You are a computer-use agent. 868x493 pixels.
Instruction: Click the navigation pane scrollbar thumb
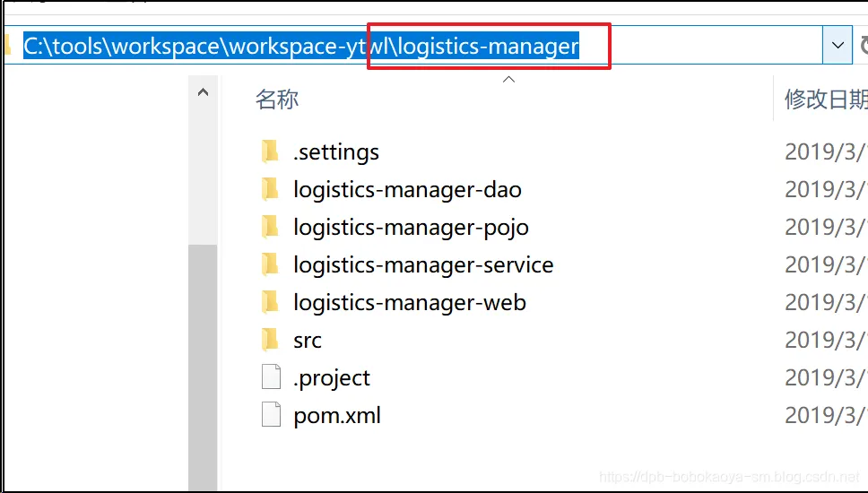pos(203,368)
